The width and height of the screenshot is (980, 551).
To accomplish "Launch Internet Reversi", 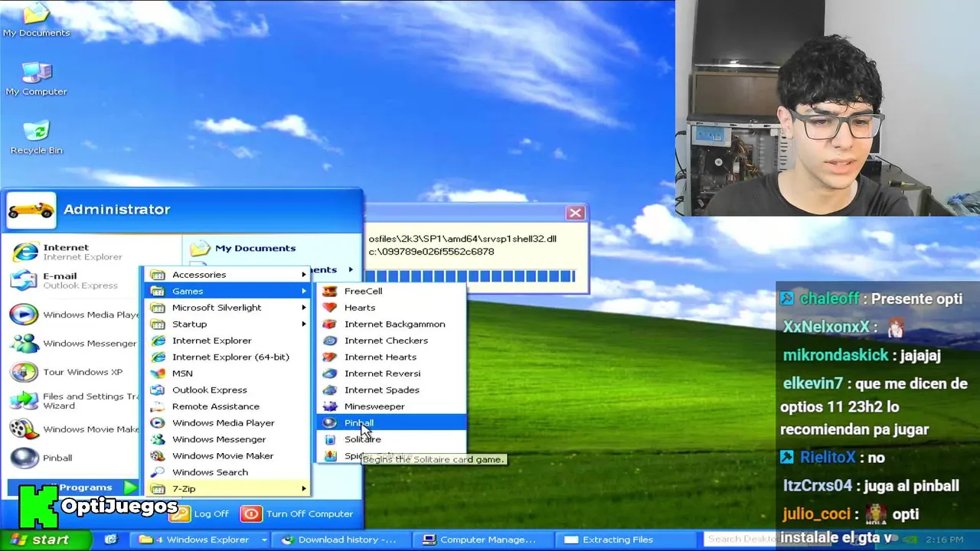I will (x=391, y=373).
